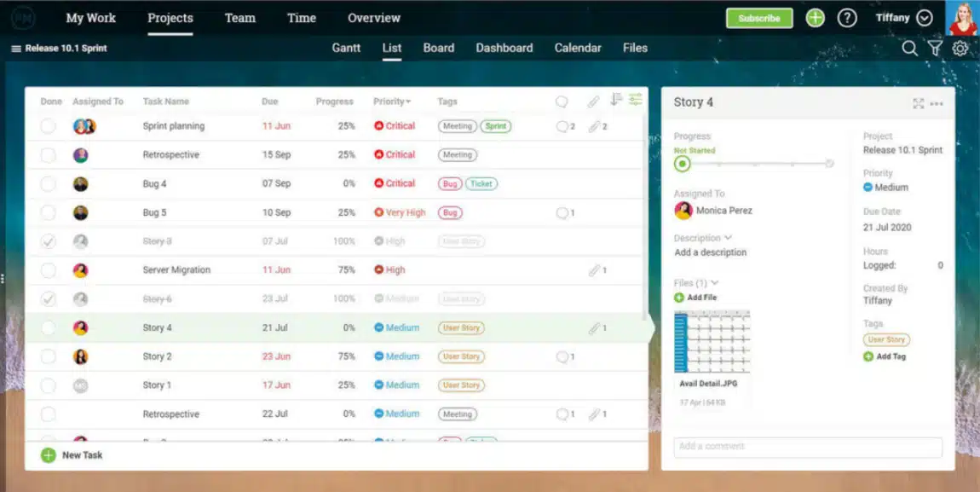This screenshot has height=492, width=980.
Task: Open the three-dot menu in Story 4 panel
Action: pyautogui.click(x=937, y=104)
